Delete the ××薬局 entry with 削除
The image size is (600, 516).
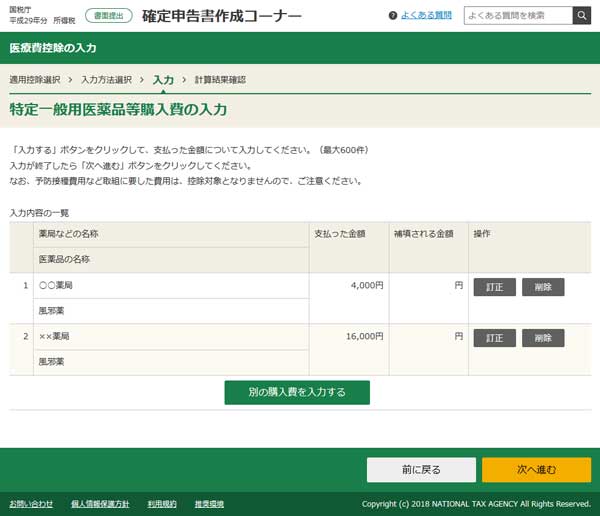click(543, 338)
